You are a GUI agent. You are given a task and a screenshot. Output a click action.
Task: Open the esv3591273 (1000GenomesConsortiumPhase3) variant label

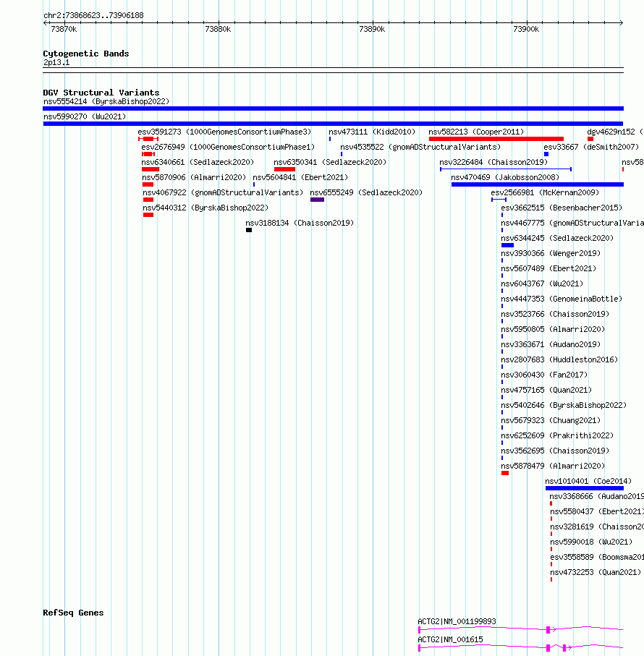tap(224, 132)
